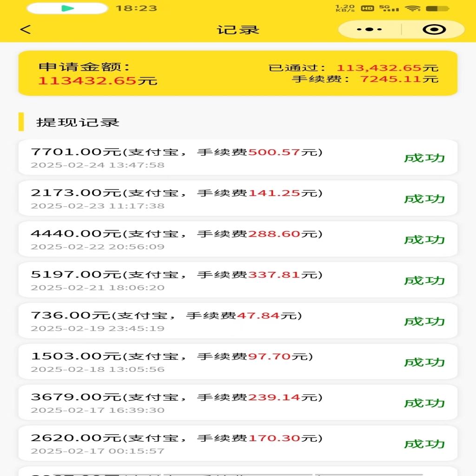Tap the green play indicator in status bar
The image size is (476, 476).
point(67,8)
